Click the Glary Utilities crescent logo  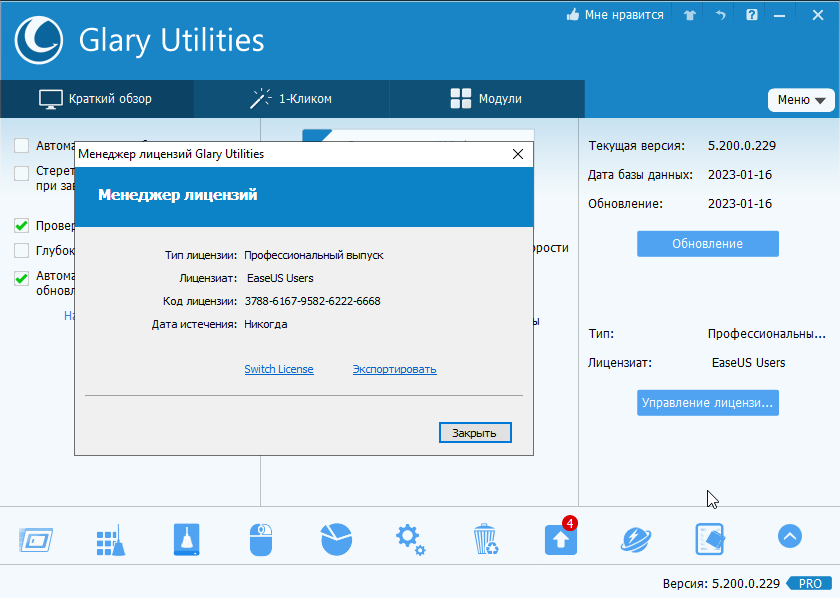(39, 40)
